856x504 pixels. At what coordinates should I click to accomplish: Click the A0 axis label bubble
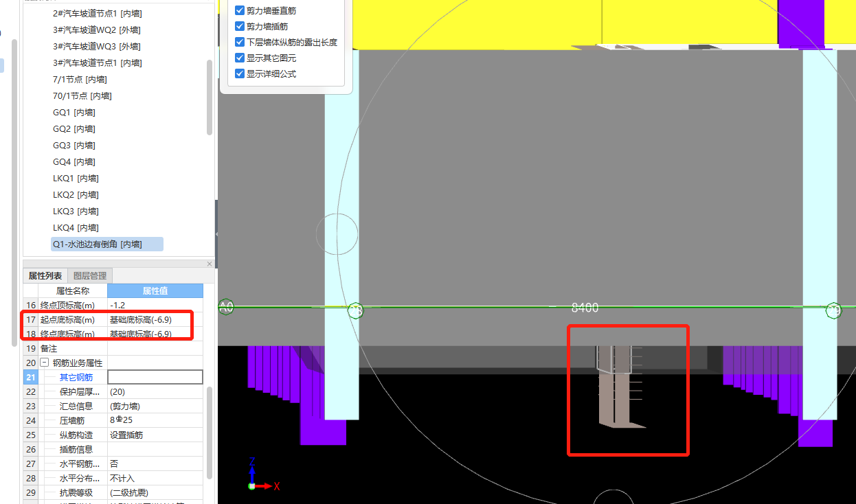(x=226, y=307)
